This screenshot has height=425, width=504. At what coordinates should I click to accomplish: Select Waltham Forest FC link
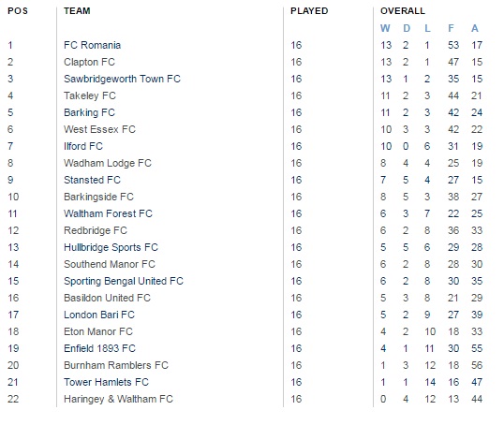tap(108, 213)
